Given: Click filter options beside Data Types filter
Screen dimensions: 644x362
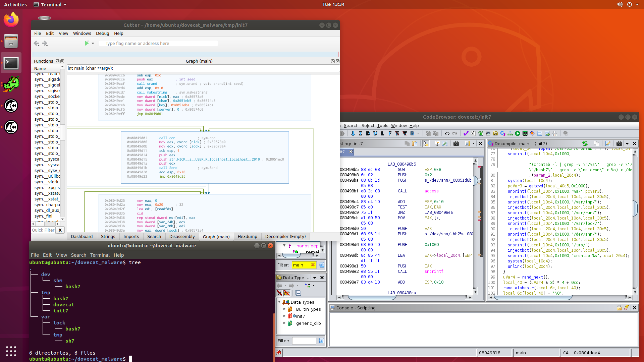Looking at the screenshot, I should (321, 341).
